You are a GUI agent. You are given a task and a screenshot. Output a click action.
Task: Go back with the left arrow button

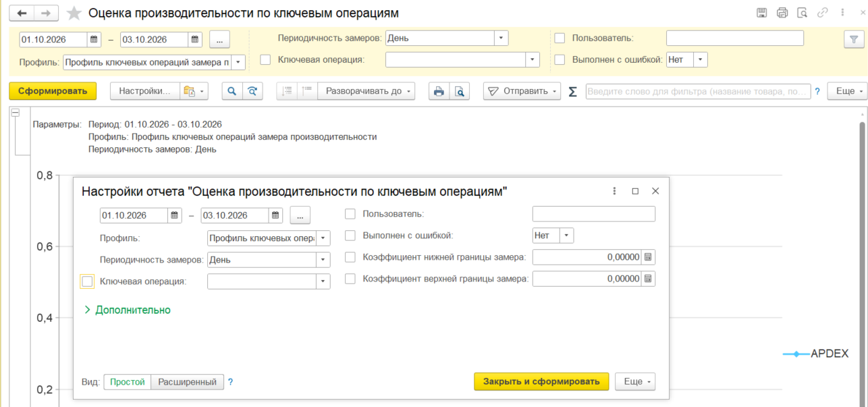pyautogui.click(x=23, y=13)
